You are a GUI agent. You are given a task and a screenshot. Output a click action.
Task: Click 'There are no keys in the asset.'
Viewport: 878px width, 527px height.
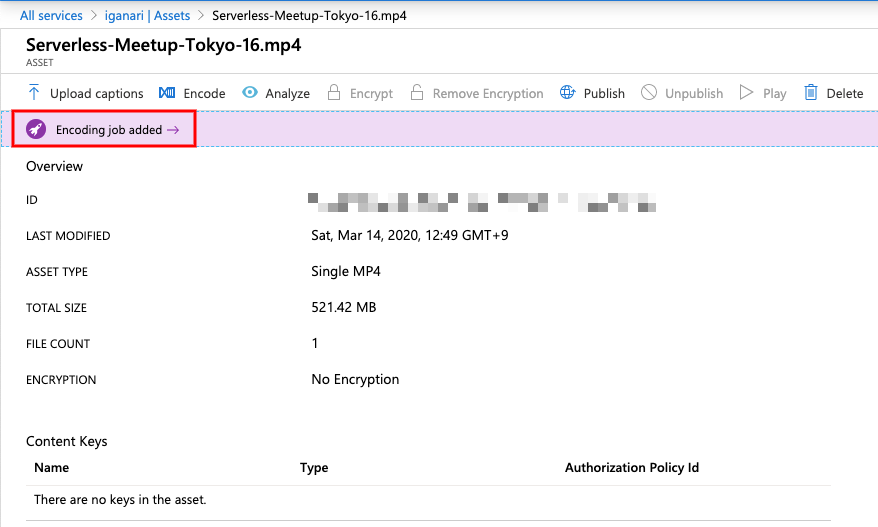click(x=120, y=500)
